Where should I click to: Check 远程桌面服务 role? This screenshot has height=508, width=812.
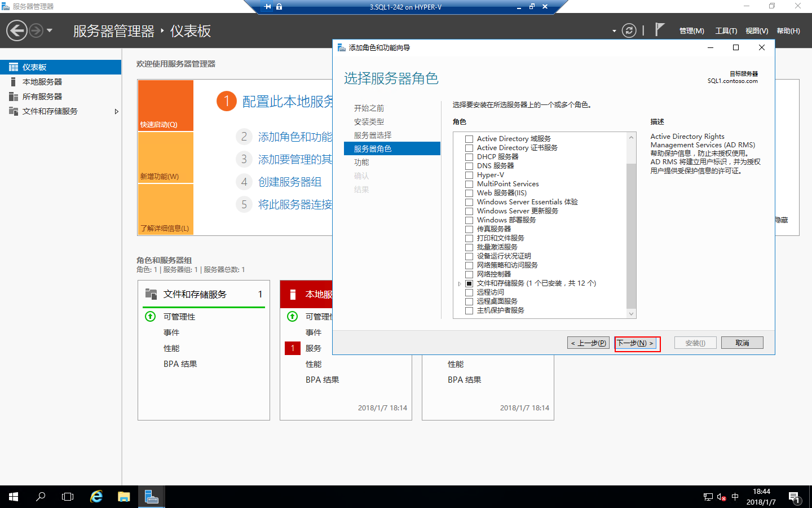pyautogui.click(x=469, y=301)
